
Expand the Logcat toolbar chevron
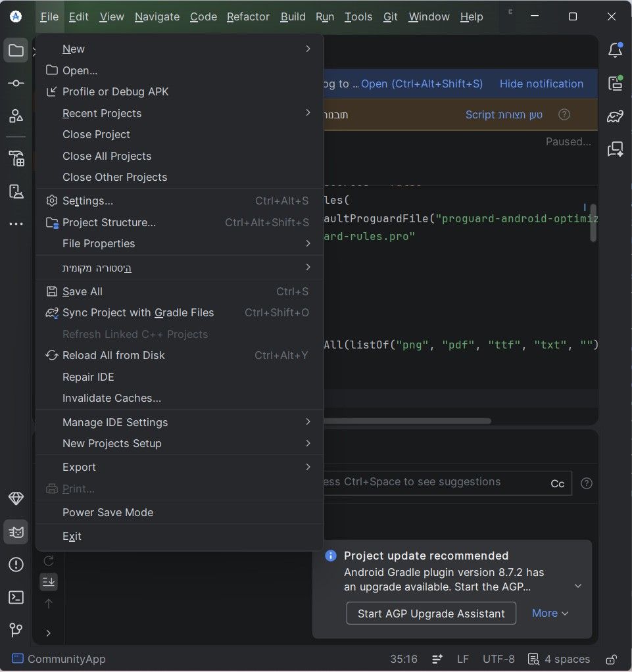point(49,633)
